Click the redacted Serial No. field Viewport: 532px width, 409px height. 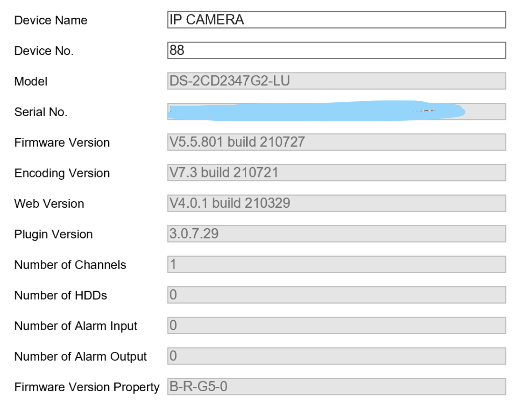click(x=336, y=112)
